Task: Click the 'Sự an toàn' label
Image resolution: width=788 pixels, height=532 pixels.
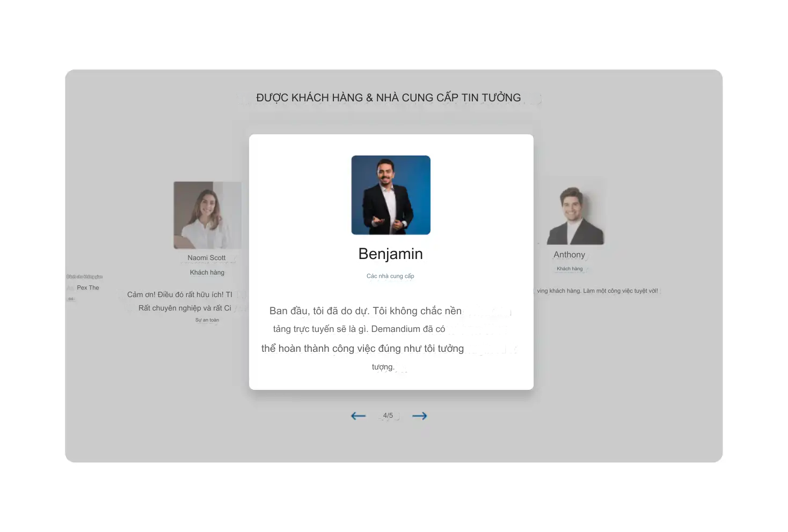Action: click(207, 320)
